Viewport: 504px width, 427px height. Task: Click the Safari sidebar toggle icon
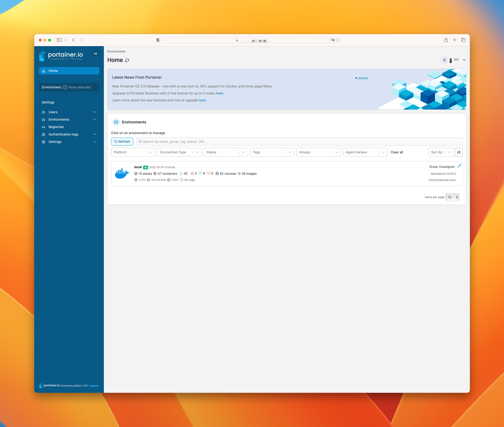tap(59, 40)
